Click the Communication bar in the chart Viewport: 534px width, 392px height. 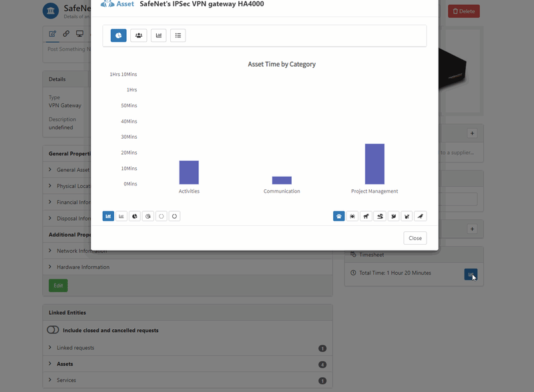pos(282,181)
